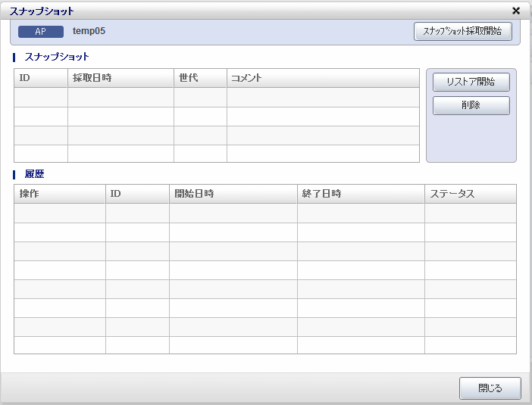Image resolution: width=532 pixels, height=405 pixels.
Task: Click the ID column header in 履歴 table
Action: click(137, 194)
